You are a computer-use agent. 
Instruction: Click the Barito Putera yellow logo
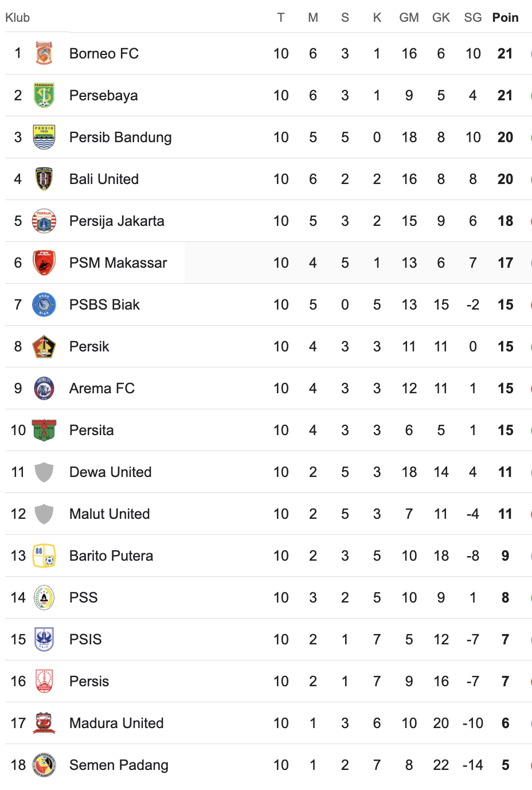point(44,556)
